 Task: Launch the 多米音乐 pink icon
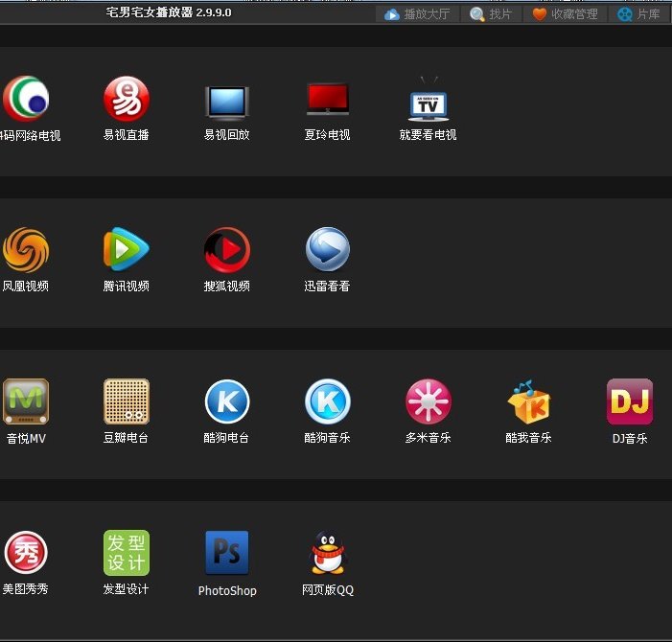429,401
